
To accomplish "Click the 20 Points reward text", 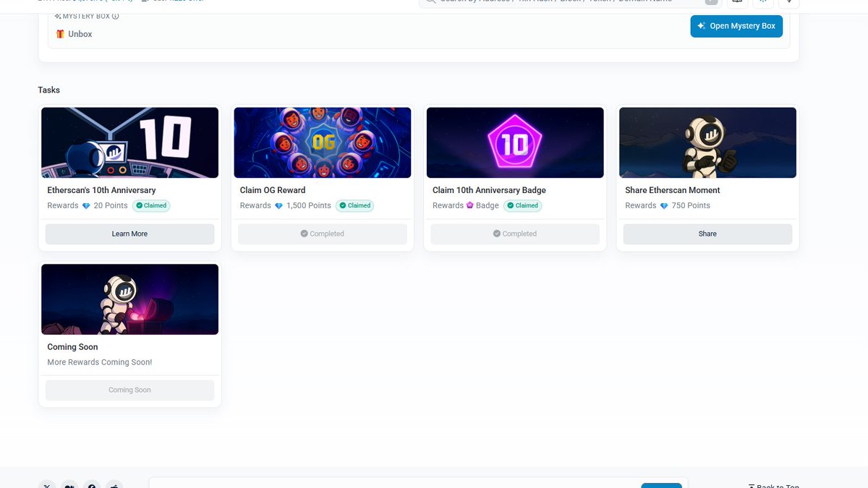I will (111, 205).
